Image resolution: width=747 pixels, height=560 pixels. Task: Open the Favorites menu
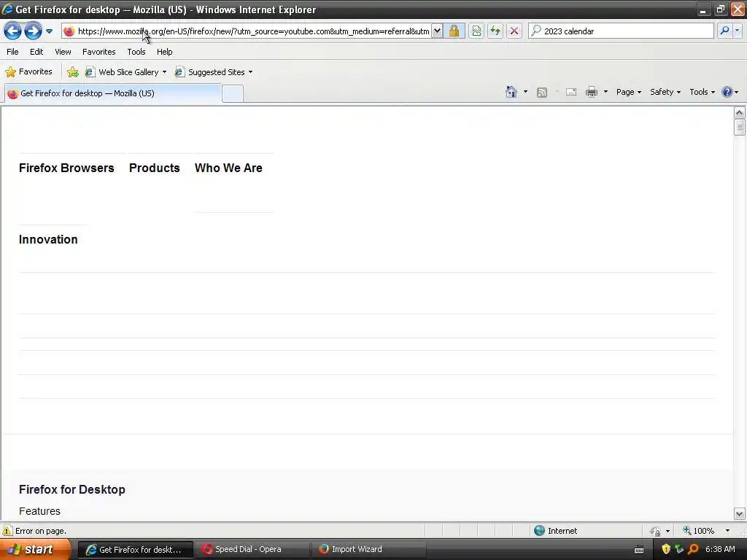(x=98, y=52)
